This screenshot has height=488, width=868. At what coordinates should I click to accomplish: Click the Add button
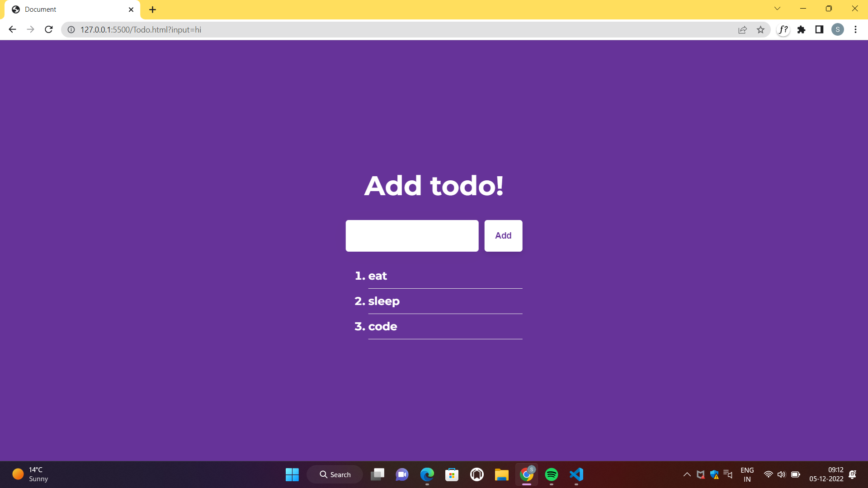point(503,235)
